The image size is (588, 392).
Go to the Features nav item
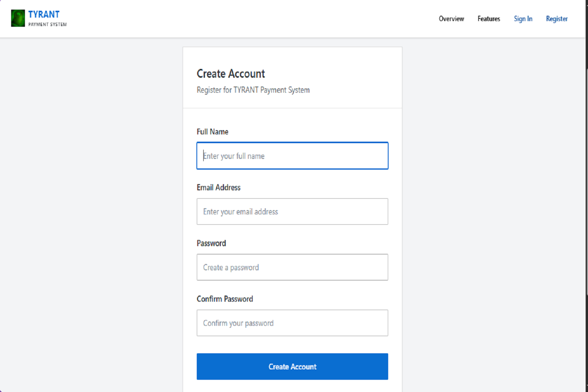(x=489, y=19)
